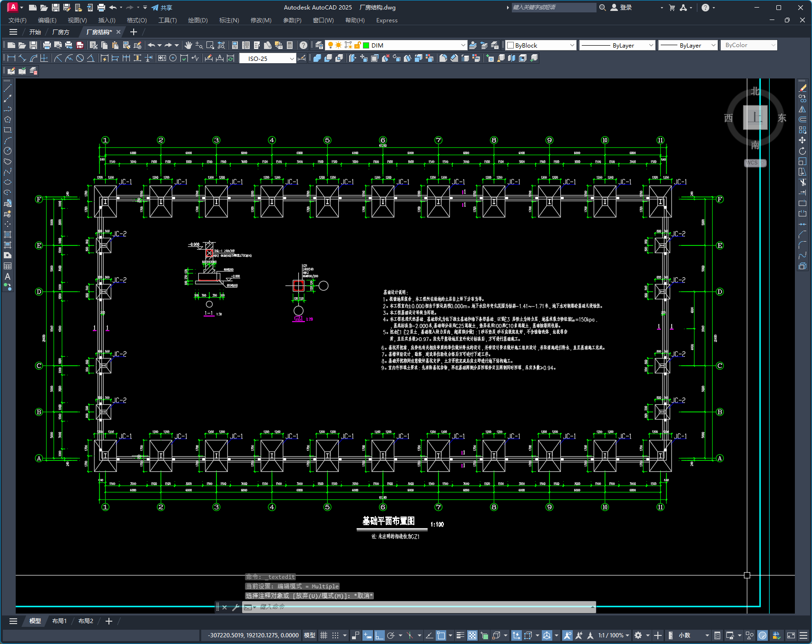
Task: Click the Save icon in standard toolbar
Action: [33, 45]
